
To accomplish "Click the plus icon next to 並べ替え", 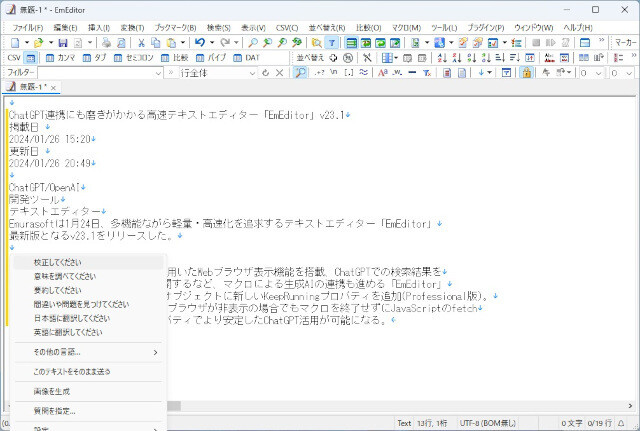I will 333,58.
